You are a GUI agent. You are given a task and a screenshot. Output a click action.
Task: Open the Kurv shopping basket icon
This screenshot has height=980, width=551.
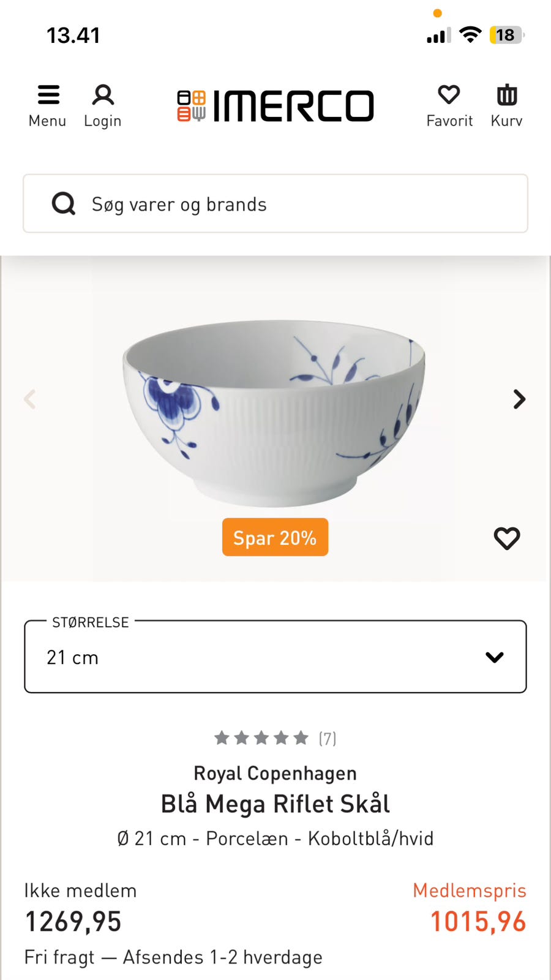tap(506, 95)
